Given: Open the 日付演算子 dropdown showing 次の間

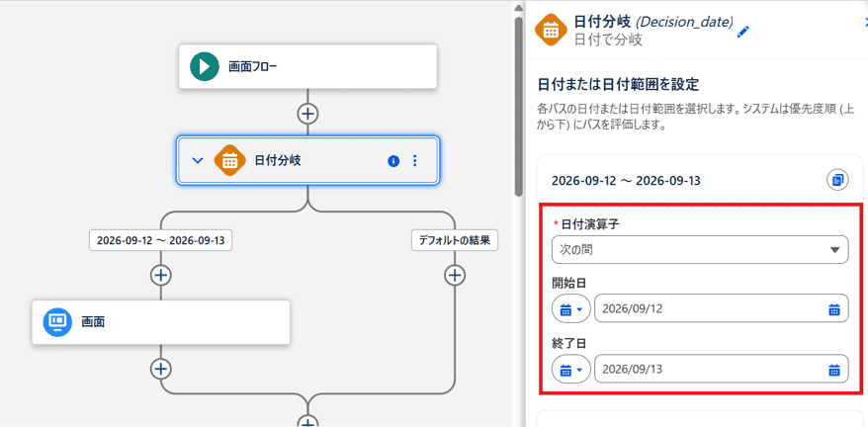Looking at the screenshot, I should (x=700, y=250).
